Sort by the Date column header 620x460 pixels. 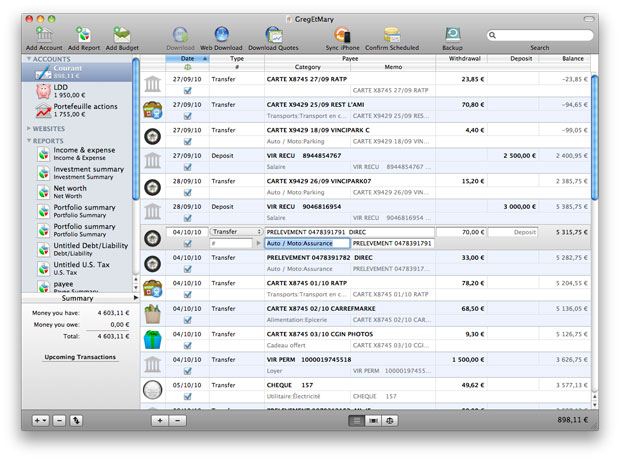[187, 59]
